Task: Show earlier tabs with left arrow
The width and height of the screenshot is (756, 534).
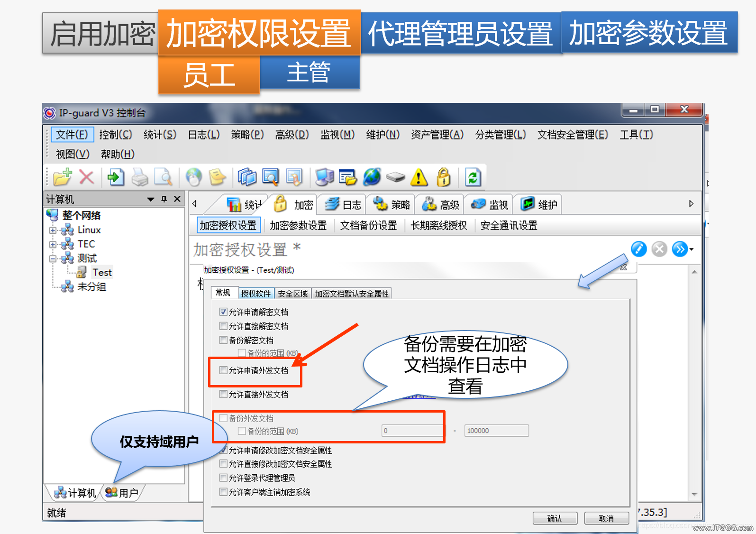Action: 194,204
